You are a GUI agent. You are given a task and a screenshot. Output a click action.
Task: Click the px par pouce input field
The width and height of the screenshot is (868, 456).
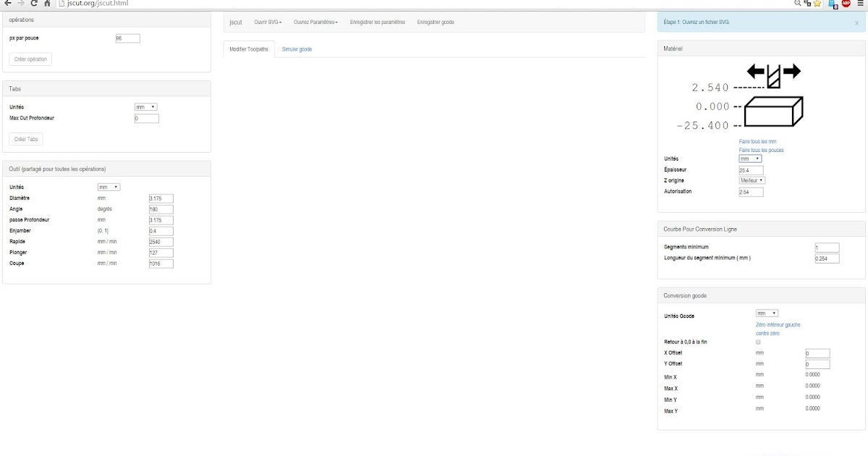127,38
